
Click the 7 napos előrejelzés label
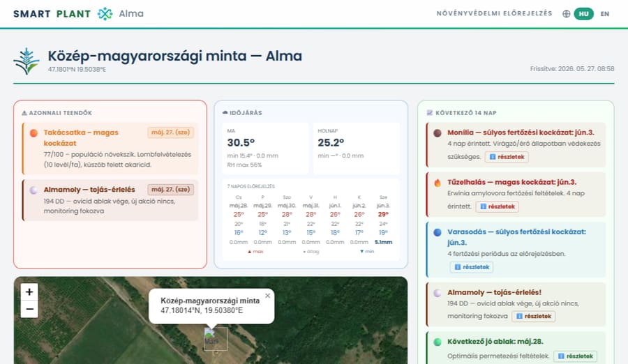click(x=251, y=186)
